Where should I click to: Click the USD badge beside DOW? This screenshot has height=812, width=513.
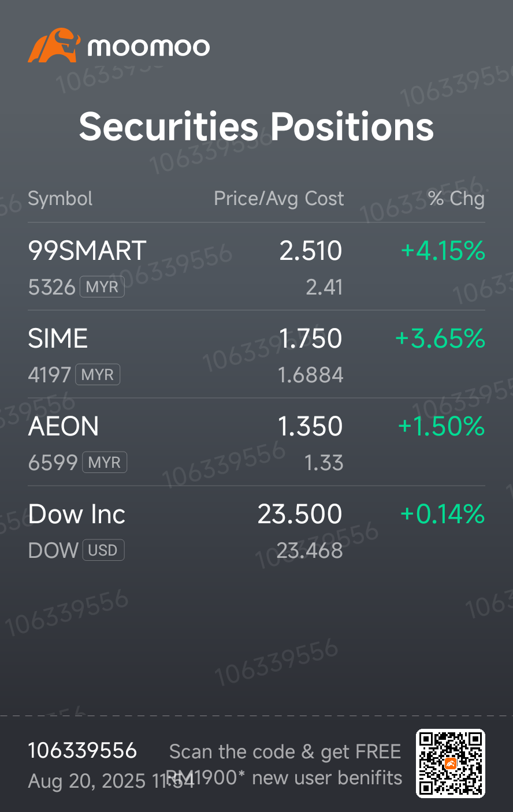pos(103,550)
